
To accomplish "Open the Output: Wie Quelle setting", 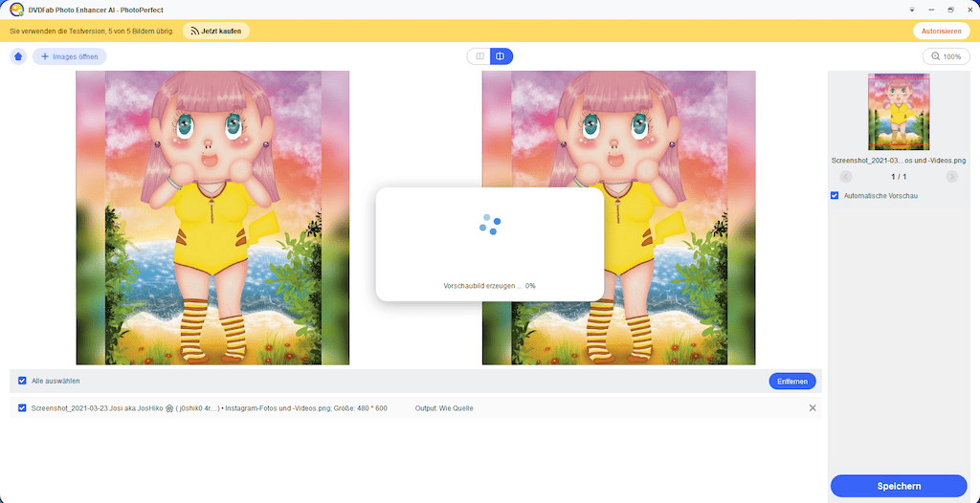I will [444, 408].
